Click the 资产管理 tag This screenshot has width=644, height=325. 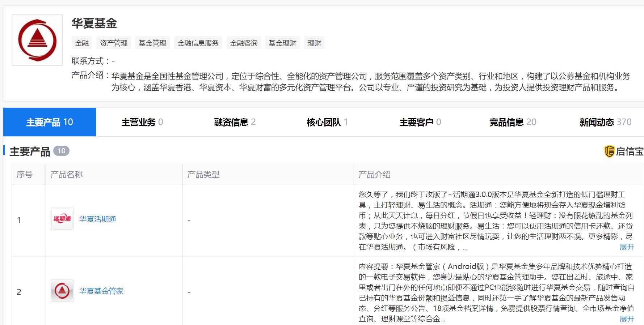[114, 43]
